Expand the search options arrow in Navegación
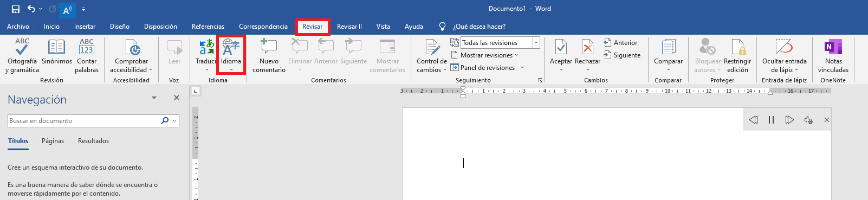The width and height of the screenshot is (868, 200). coord(174,121)
